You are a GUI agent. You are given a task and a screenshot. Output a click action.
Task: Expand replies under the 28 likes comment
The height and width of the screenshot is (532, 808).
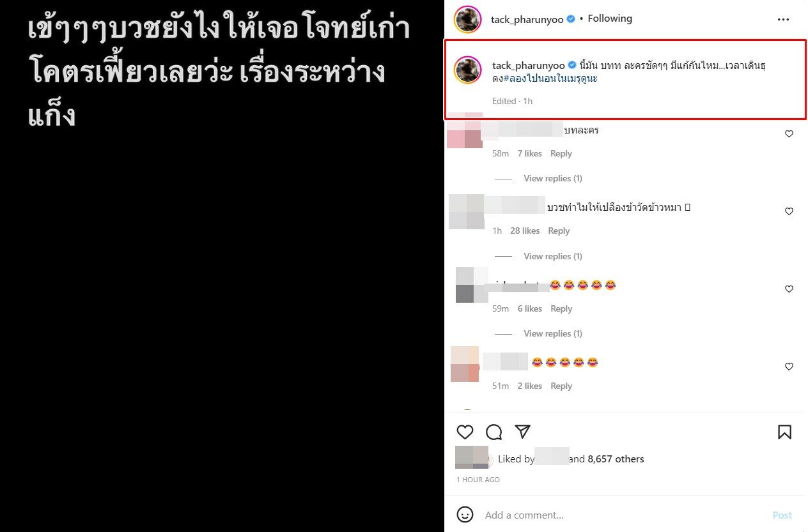552,256
